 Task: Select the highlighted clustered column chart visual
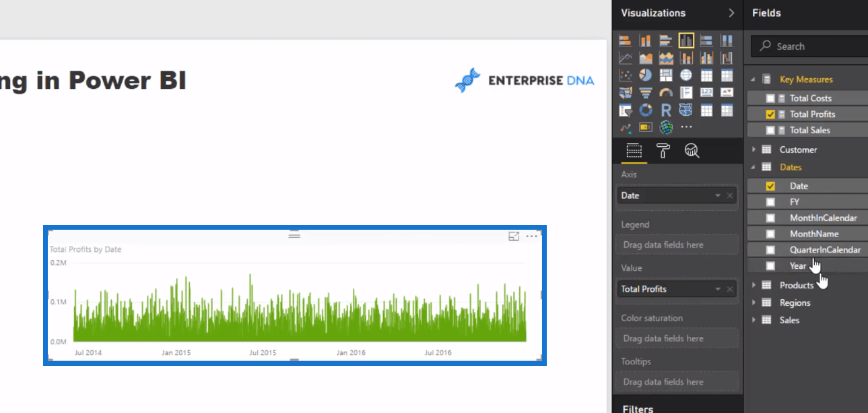tap(686, 40)
